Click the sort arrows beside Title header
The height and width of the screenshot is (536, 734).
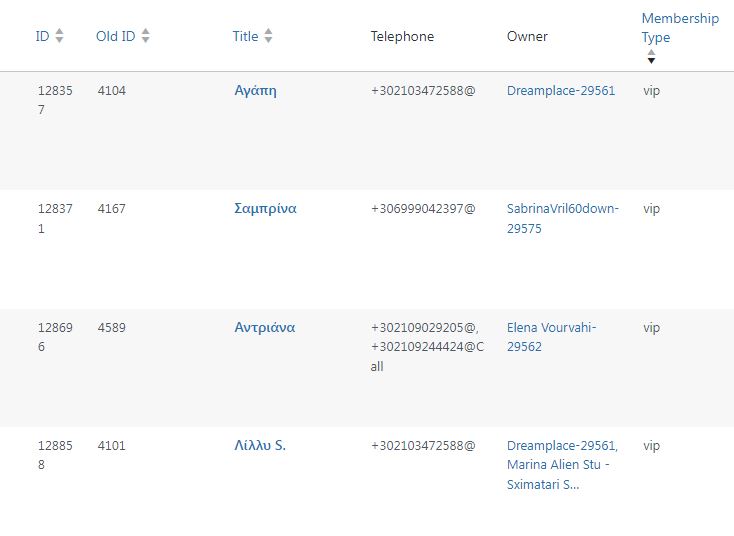pos(268,36)
